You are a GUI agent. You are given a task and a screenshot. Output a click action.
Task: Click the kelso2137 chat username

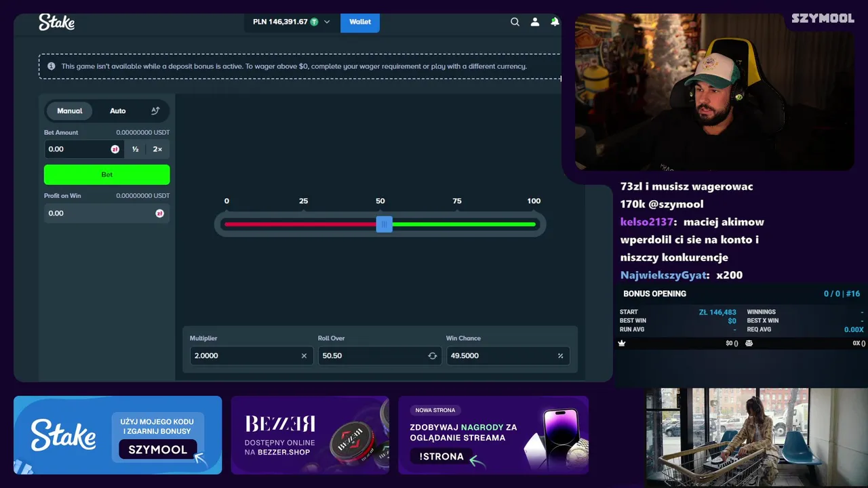tap(648, 222)
